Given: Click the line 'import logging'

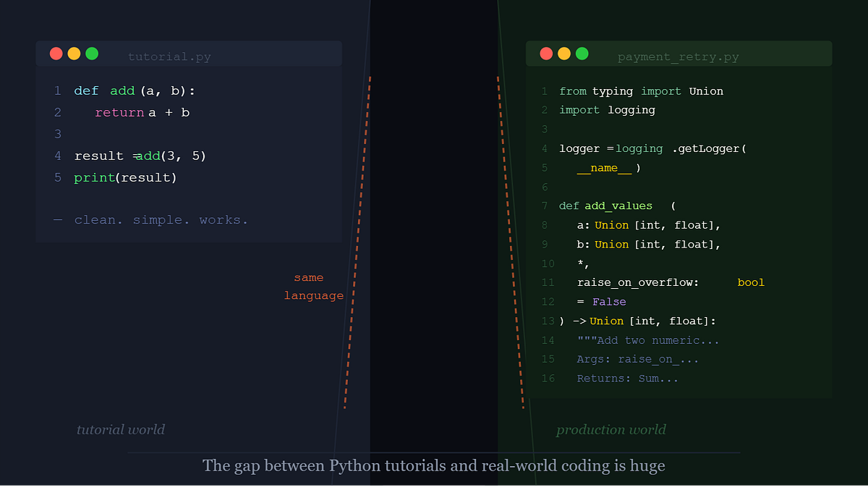Looking at the screenshot, I should pos(607,110).
